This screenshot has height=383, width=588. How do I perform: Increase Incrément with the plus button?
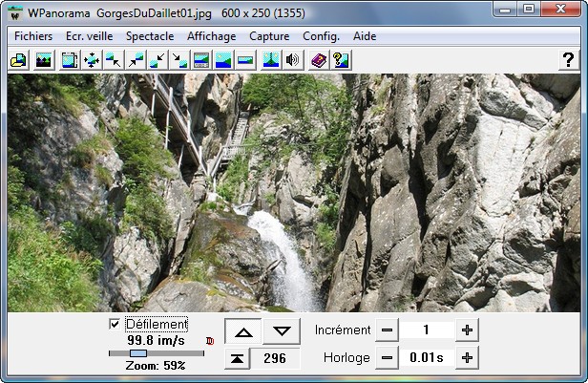pos(467,330)
